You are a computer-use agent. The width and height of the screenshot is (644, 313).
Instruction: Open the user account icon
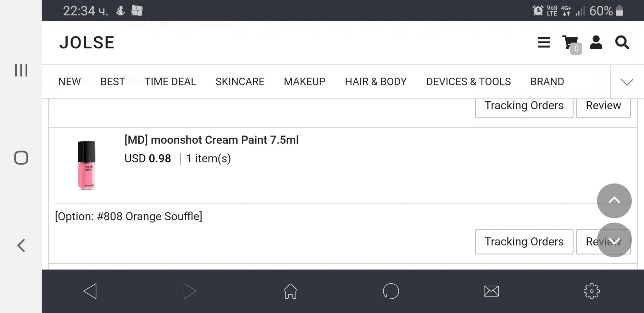pyautogui.click(x=596, y=42)
